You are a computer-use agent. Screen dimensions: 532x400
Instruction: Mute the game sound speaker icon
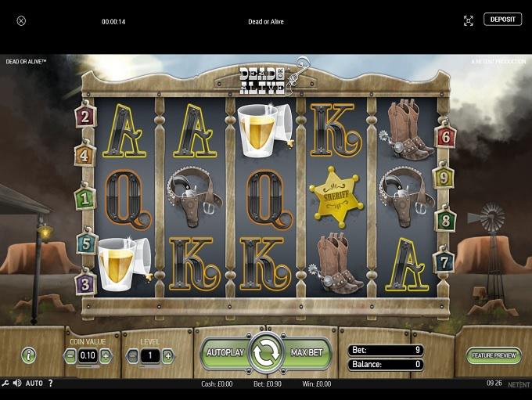point(17,384)
